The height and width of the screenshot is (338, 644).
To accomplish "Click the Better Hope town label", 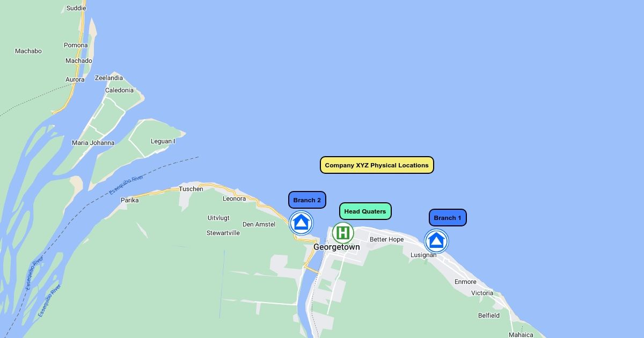I will [x=386, y=239].
